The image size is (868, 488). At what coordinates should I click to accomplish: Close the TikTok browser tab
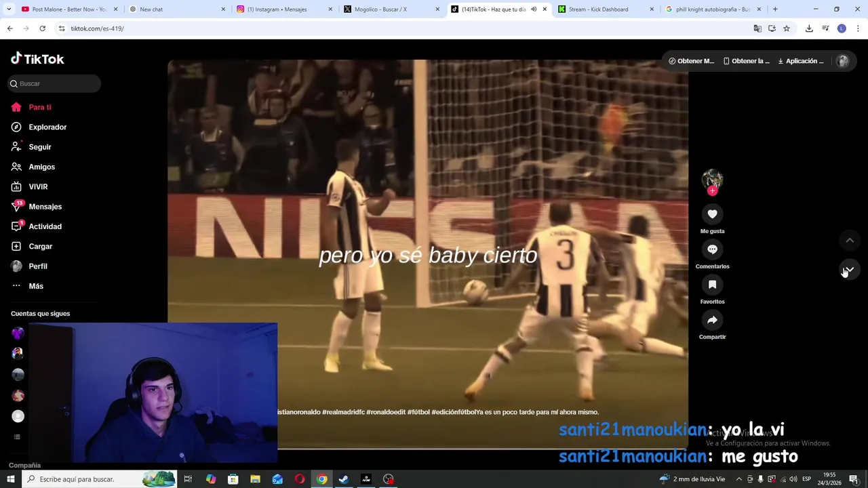[x=545, y=9]
